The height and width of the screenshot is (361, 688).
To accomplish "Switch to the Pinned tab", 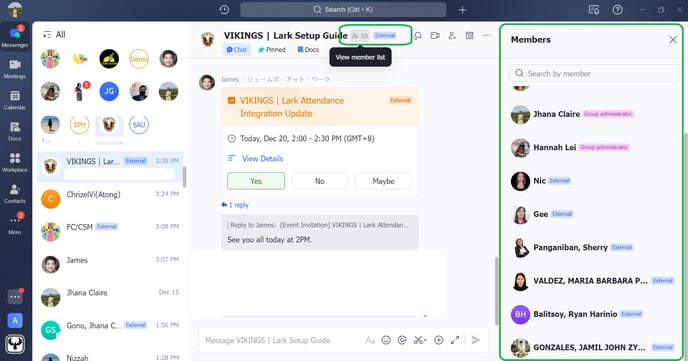I will [272, 50].
